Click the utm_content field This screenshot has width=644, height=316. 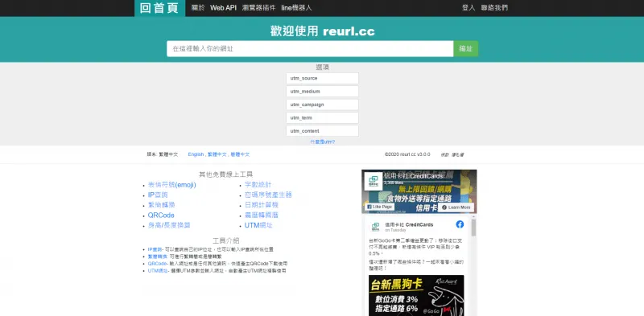click(323, 131)
